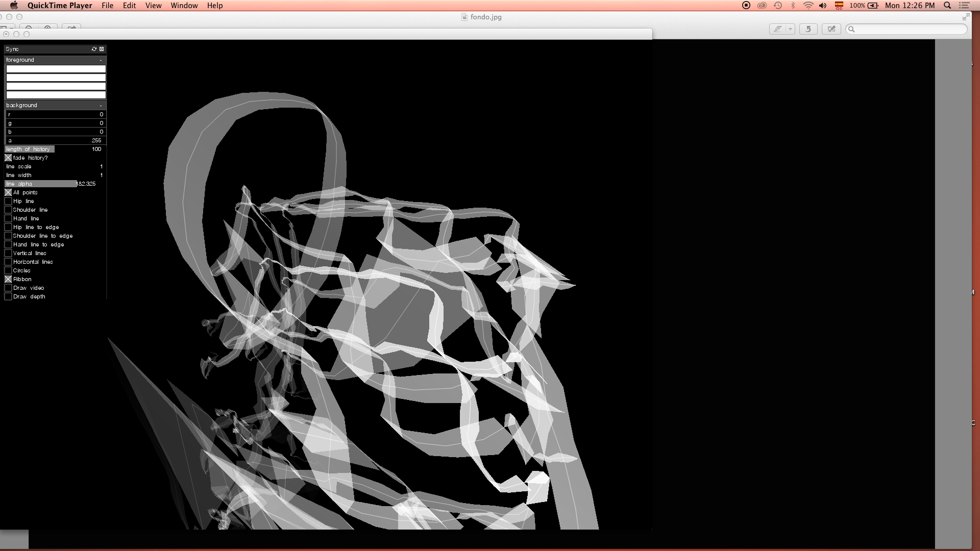Uncheck the All points checkbox
The width and height of the screenshot is (980, 551).
click(x=8, y=192)
